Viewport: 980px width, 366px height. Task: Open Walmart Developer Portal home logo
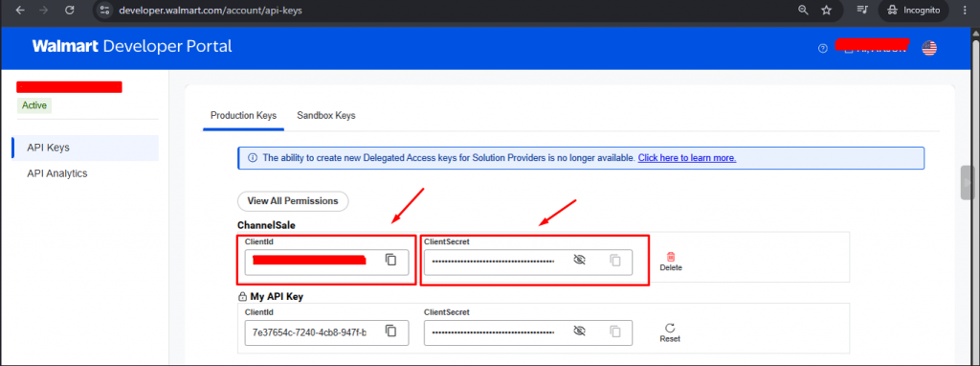coord(132,46)
